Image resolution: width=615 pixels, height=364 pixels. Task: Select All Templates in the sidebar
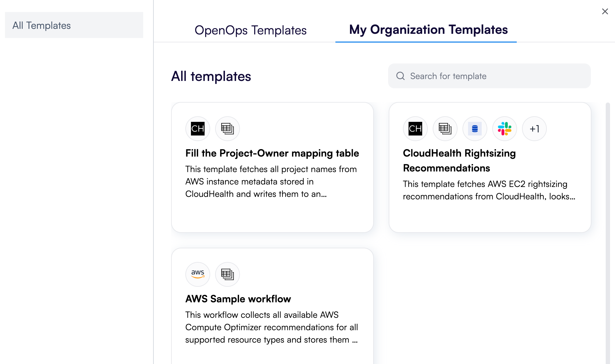click(x=42, y=25)
